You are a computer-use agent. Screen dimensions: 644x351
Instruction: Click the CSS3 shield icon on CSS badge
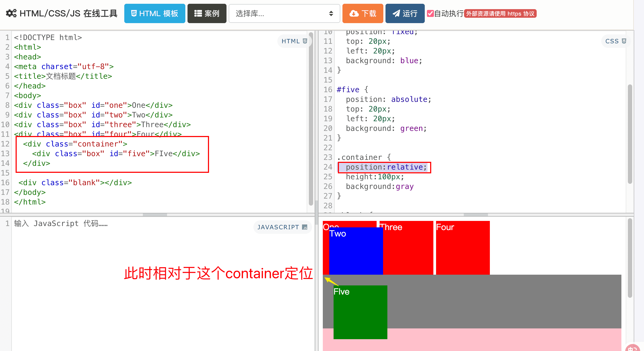[624, 41]
